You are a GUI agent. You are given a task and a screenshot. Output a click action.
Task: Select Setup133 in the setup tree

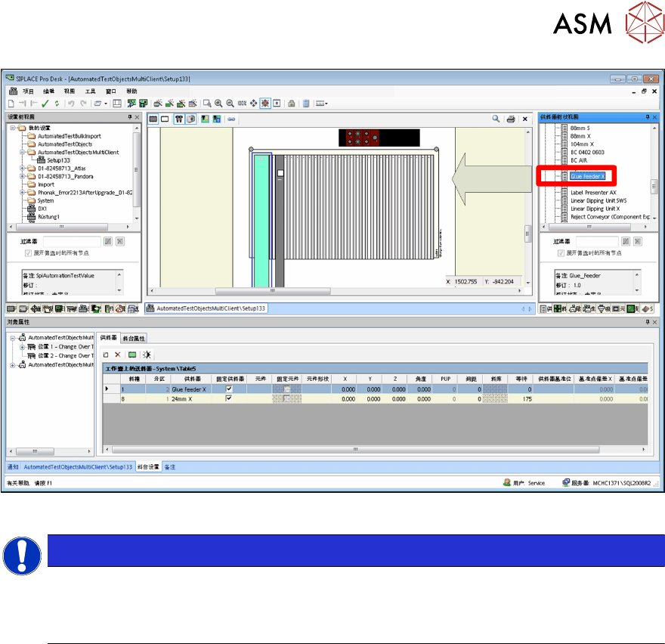click(x=58, y=160)
